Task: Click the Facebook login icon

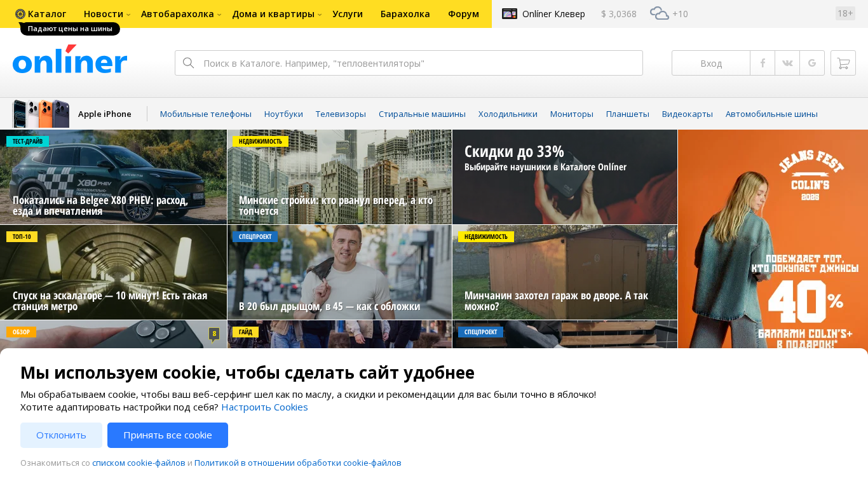Action: [x=763, y=63]
